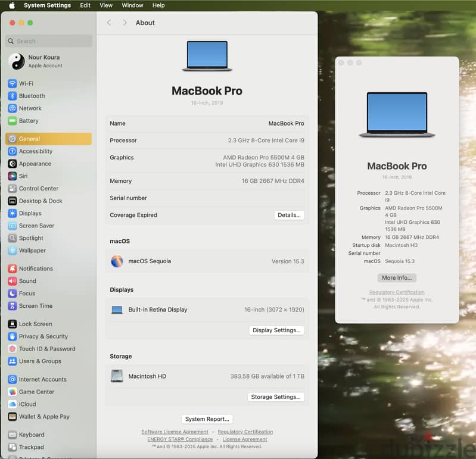This screenshot has width=476, height=459.
Task: Click the Displays sidebar icon
Action: (12, 214)
